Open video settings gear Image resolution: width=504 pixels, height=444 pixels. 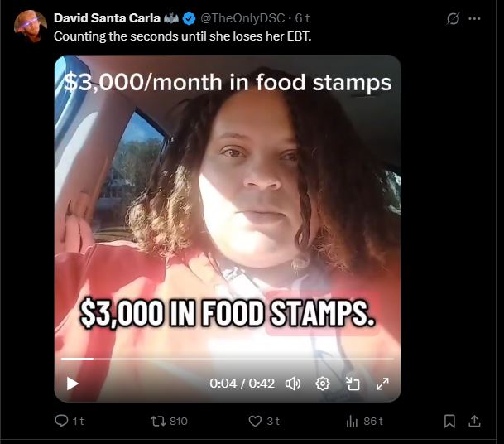coord(323,384)
